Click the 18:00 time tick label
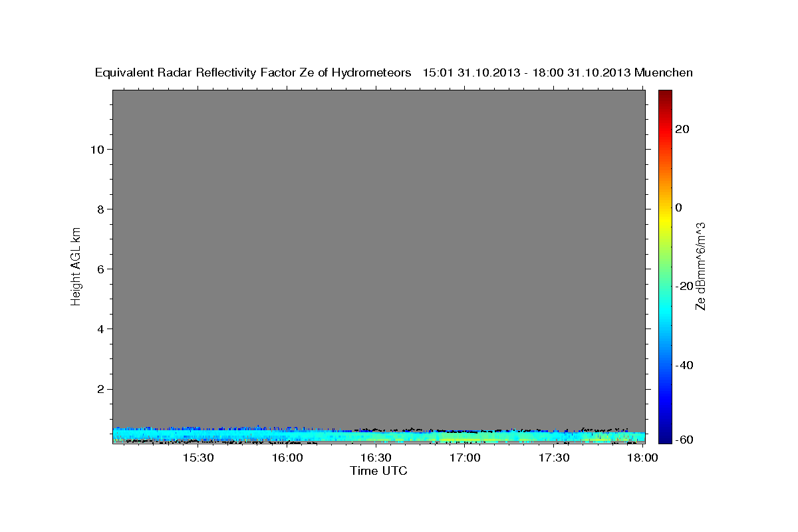This screenshot has width=798, height=532. [642, 458]
